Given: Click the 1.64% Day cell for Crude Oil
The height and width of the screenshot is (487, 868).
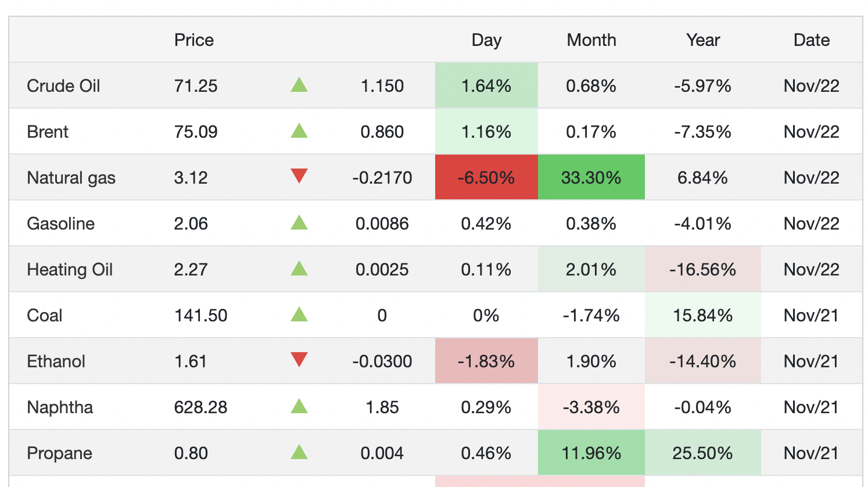Looking at the screenshot, I should pos(486,85).
